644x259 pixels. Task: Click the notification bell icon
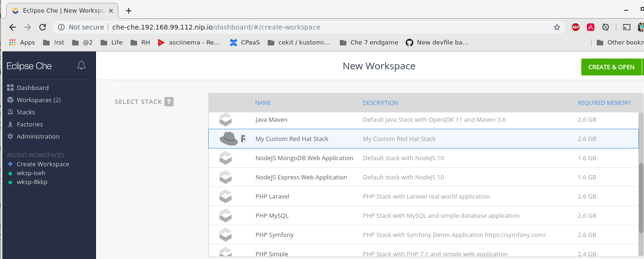(x=81, y=66)
